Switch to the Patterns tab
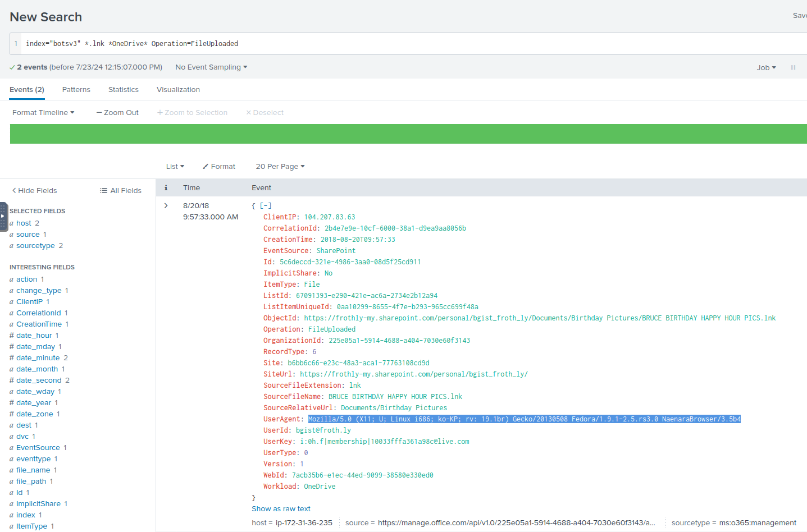 pyautogui.click(x=76, y=90)
